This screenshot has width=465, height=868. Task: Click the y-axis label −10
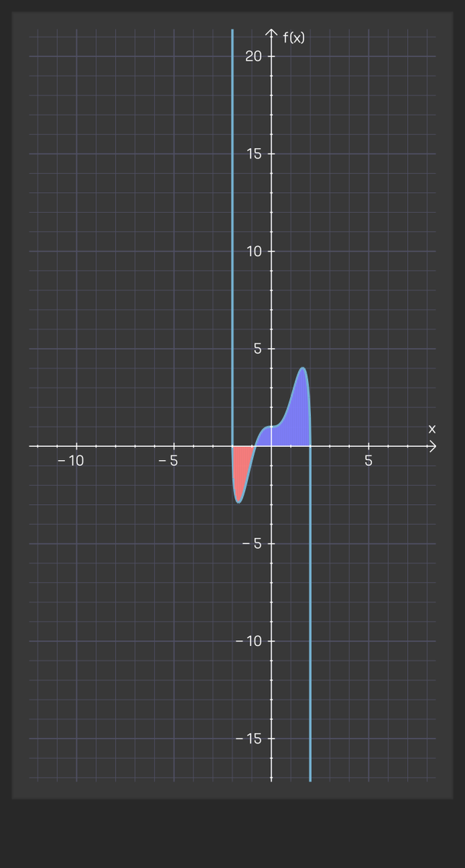point(248,641)
